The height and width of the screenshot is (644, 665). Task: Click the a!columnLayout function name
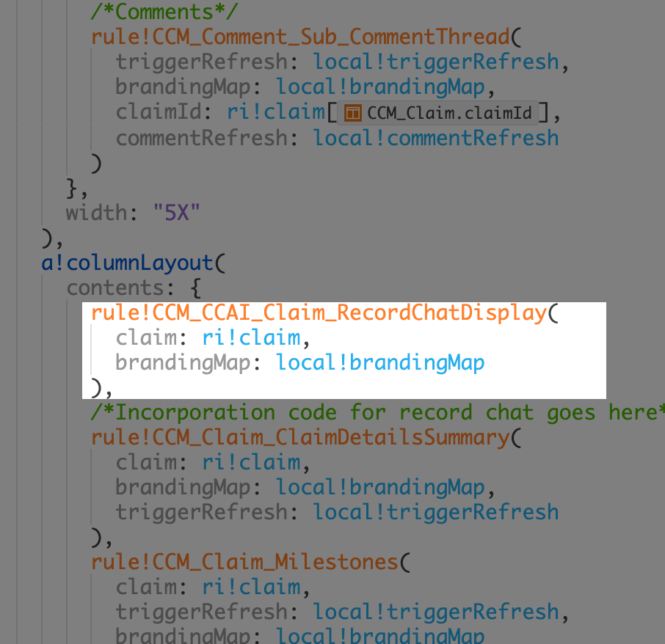click(127, 263)
